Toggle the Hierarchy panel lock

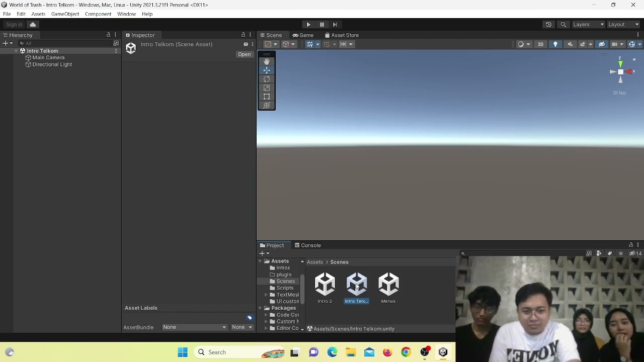(108, 35)
